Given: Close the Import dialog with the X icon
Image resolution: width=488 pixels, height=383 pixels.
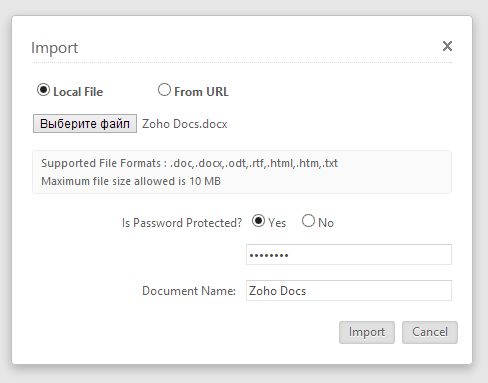Looking at the screenshot, I should [447, 46].
